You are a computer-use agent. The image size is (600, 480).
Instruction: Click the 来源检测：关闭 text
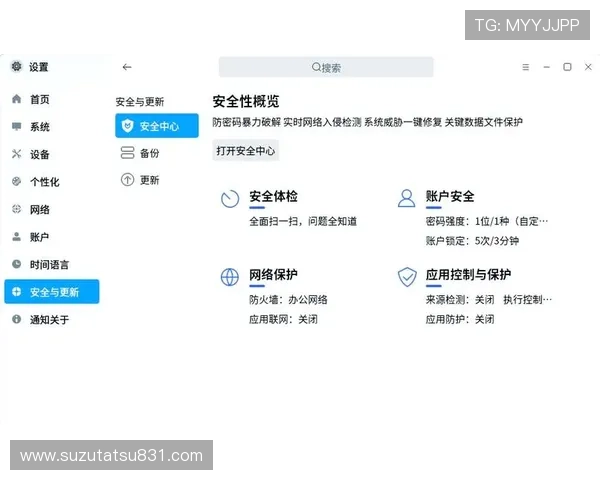click(x=460, y=299)
